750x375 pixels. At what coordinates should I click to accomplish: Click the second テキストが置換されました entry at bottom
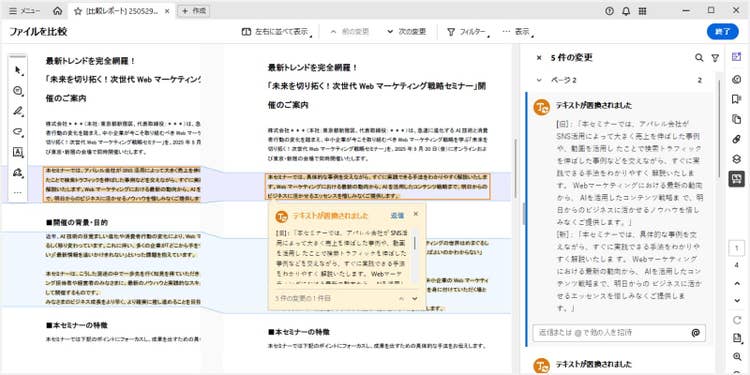[x=593, y=364]
